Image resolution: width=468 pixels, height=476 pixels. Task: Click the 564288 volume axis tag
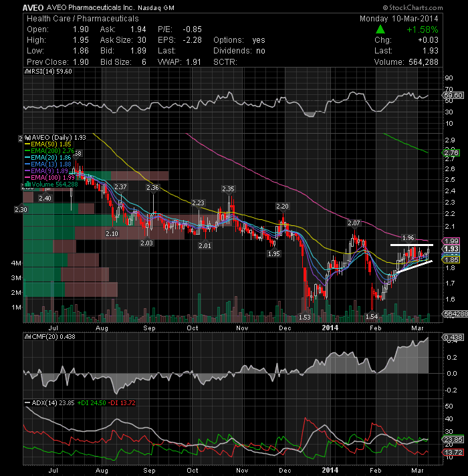[455, 314]
